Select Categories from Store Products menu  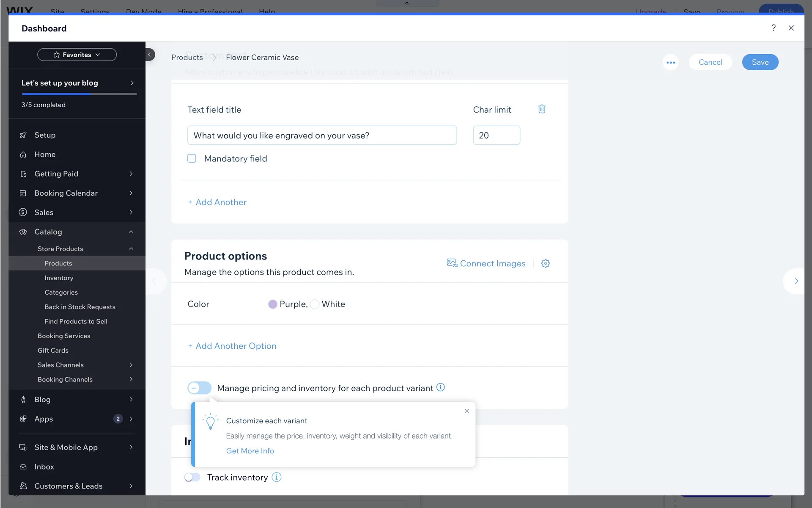61,292
